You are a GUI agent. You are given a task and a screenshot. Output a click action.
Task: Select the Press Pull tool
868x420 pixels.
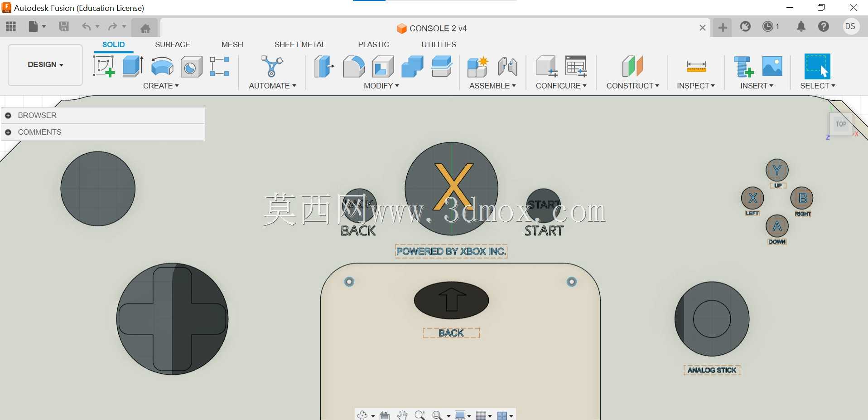324,66
